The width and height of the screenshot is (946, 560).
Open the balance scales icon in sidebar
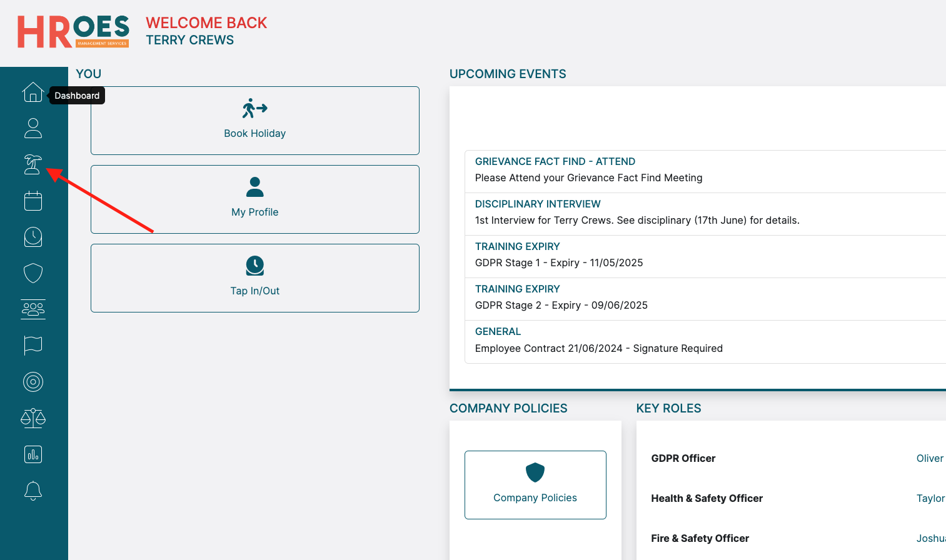tap(33, 417)
